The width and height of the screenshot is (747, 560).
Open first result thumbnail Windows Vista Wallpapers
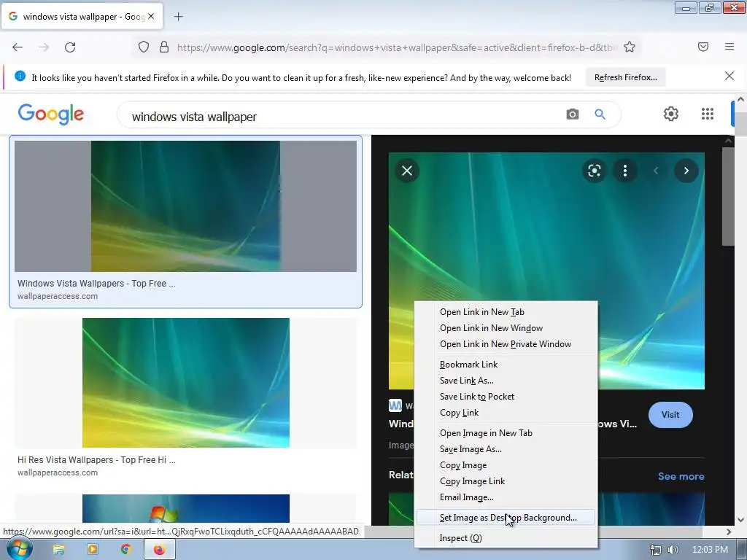(185, 206)
